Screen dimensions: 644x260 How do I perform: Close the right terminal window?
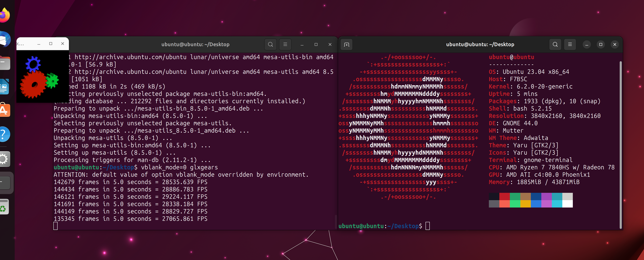[615, 44]
